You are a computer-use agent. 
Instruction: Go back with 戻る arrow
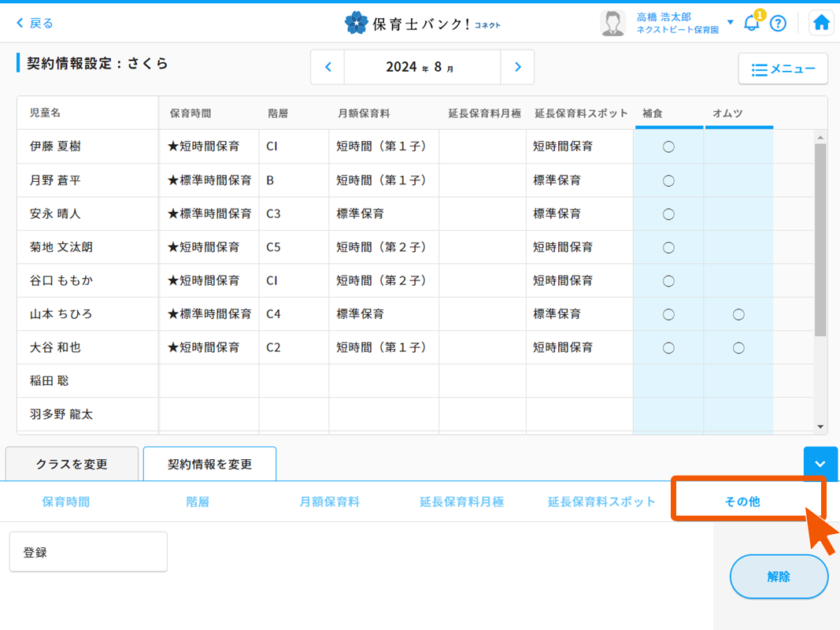tap(35, 24)
